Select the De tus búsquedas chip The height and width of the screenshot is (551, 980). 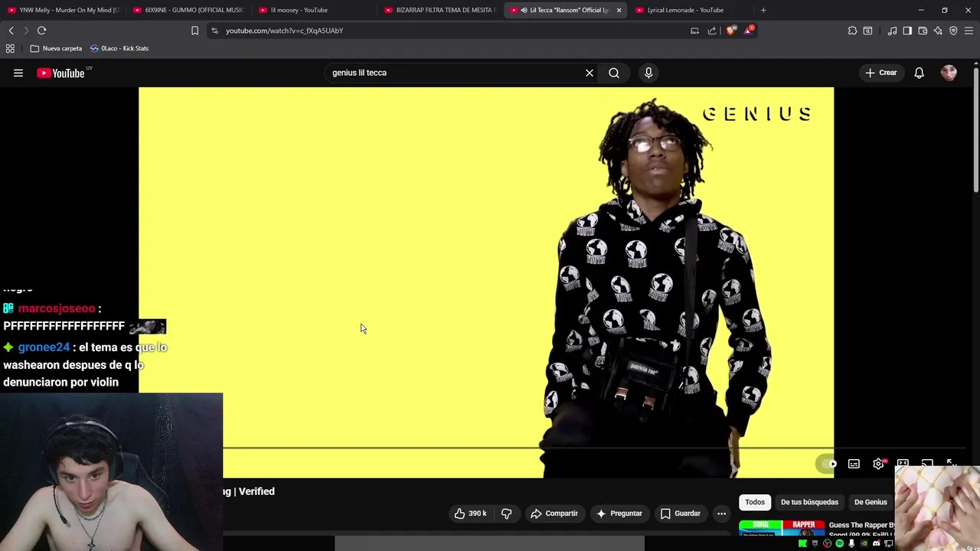[x=809, y=502]
